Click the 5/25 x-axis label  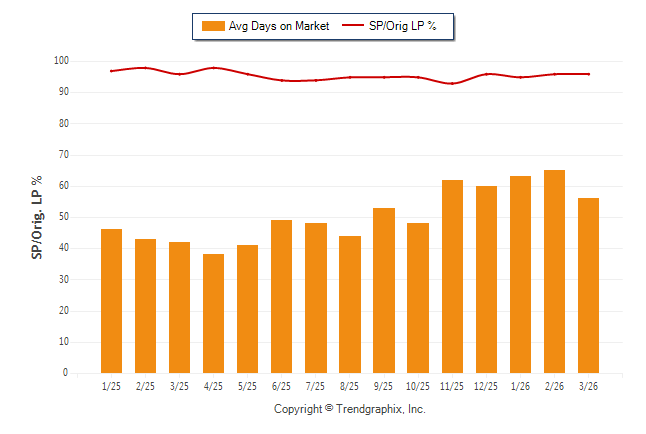[x=247, y=386]
